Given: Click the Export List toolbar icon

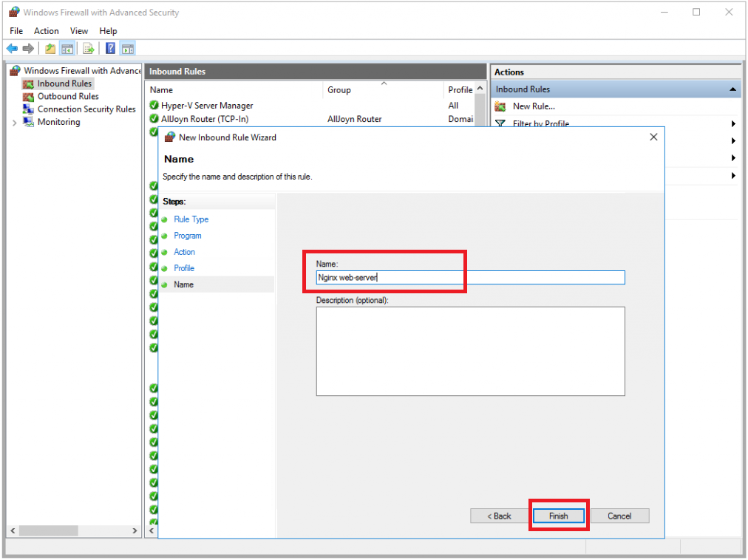Looking at the screenshot, I should (x=88, y=48).
